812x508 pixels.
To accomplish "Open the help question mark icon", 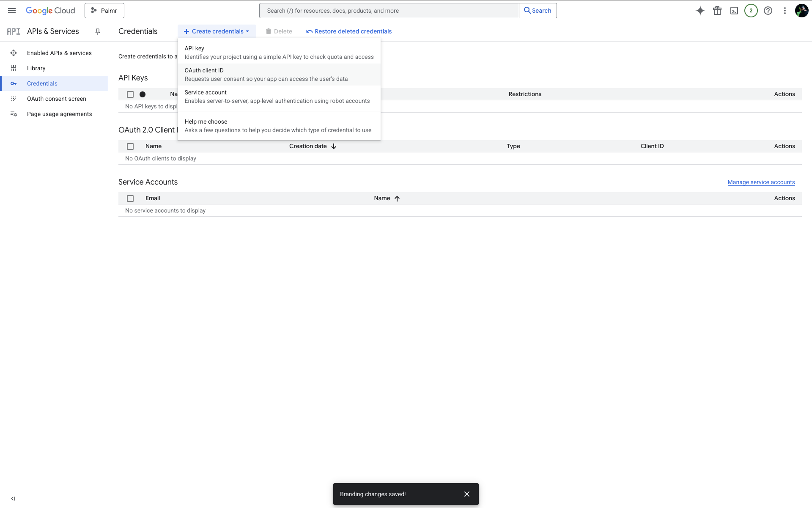I will pyautogui.click(x=768, y=11).
